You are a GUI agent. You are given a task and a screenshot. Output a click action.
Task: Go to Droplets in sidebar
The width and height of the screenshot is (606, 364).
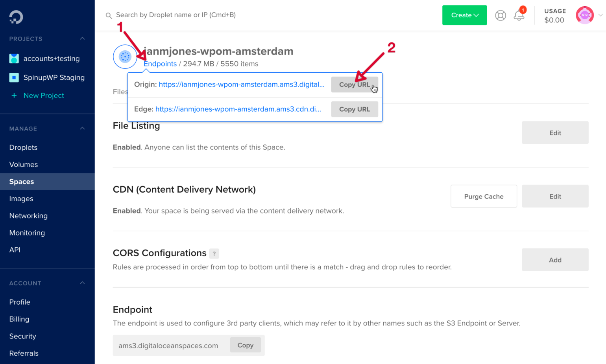coord(23,147)
